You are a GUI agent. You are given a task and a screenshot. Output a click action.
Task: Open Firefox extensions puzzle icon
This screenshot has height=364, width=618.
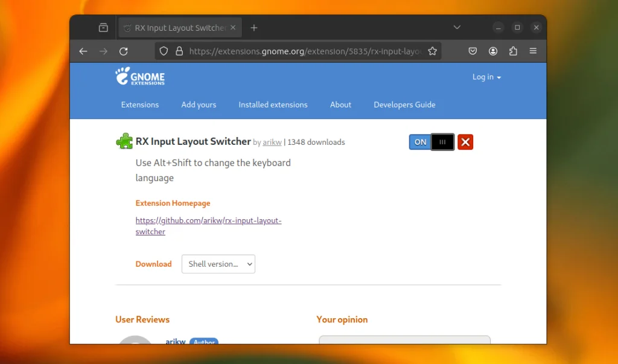coord(513,51)
